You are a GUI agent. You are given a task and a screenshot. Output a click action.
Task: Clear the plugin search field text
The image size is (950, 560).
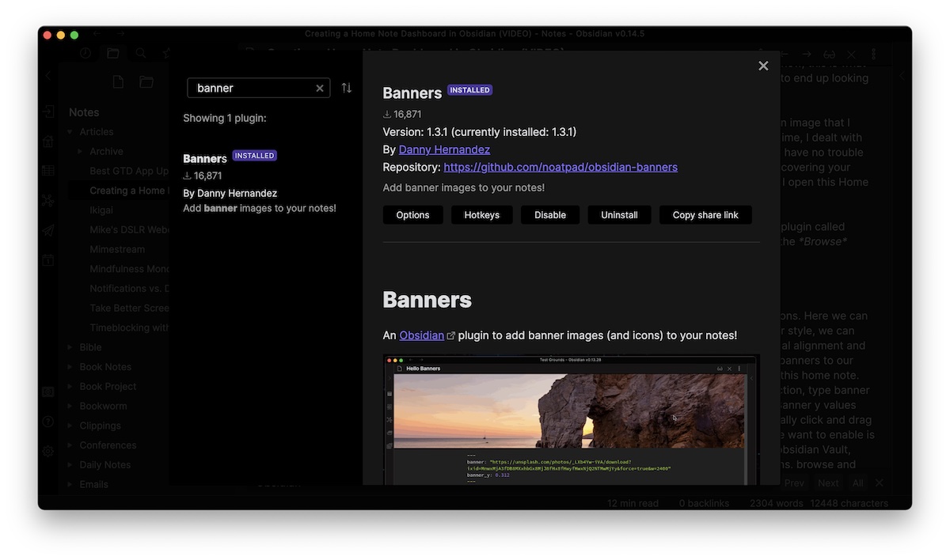[320, 89]
